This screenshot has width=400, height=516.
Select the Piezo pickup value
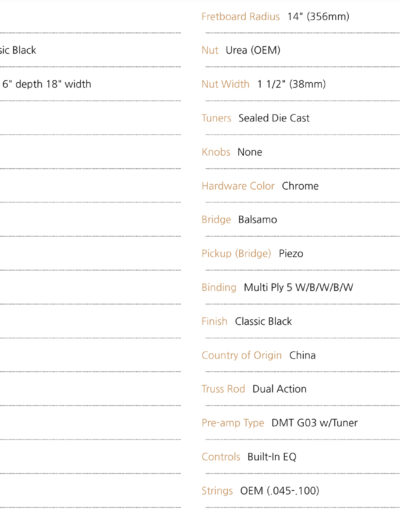(291, 254)
